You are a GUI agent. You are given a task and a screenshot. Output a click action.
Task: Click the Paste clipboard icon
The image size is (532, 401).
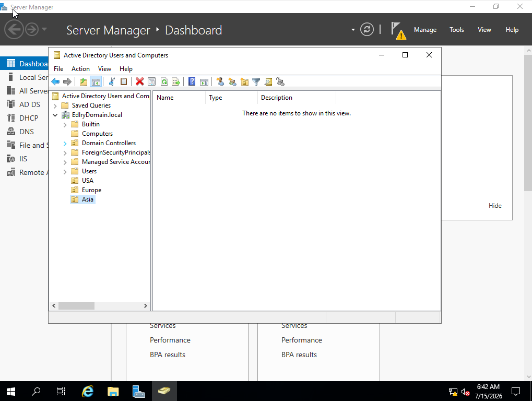pyautogui.click(x=124, y=82)
